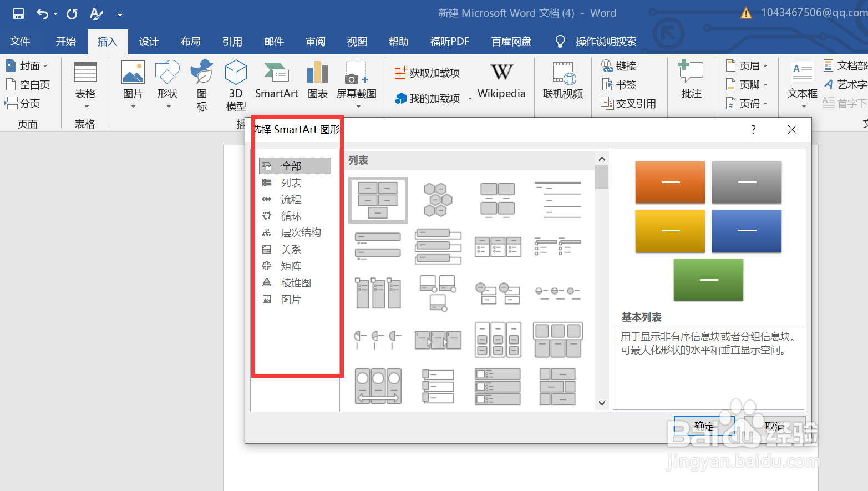Screen dimensions: 868x491
Task: Open the 文件 tab
Action: point(20,42)
